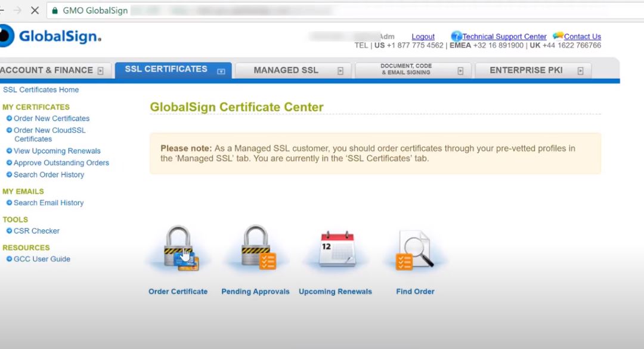Click the bullet icon beside CSR Checker
Screen dimensions: 644x349
[x=9, y=231]
